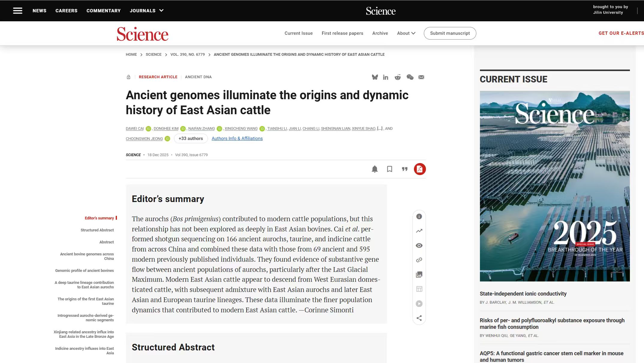Click the Submit manuscript button

tap(450, 33)
